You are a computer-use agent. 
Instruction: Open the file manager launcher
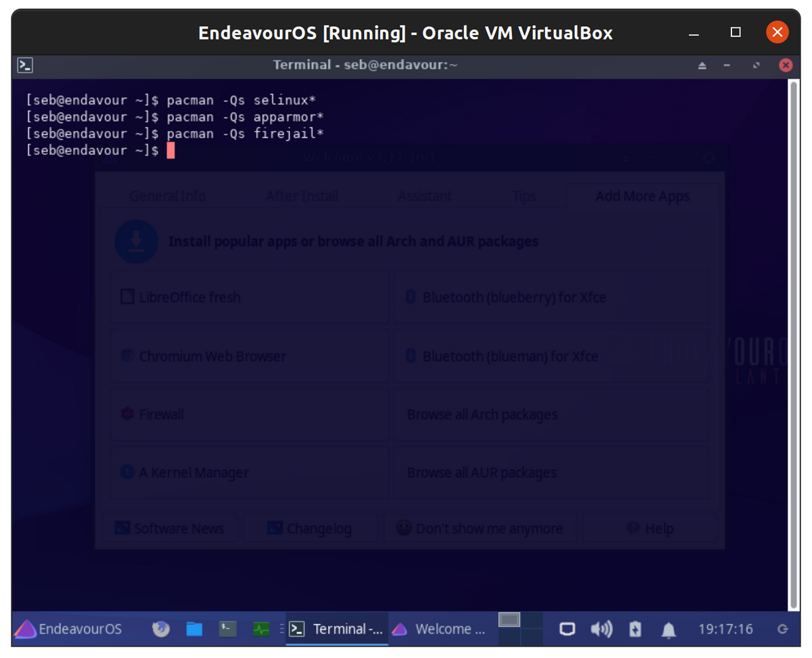point(194,629)
